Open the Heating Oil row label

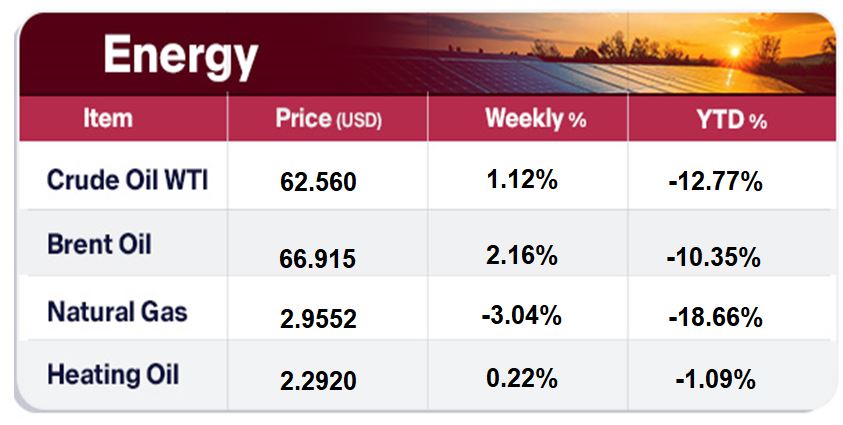[x=113, y=375]
